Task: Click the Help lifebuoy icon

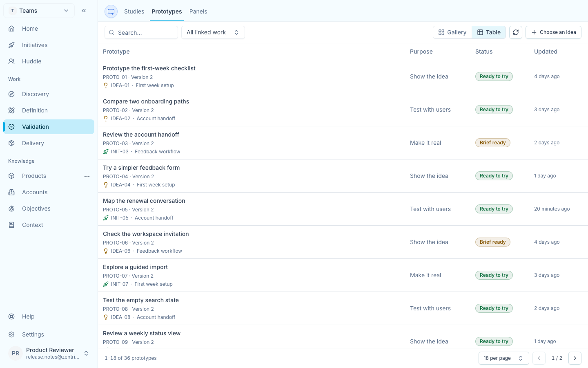Action: [11, 316]
